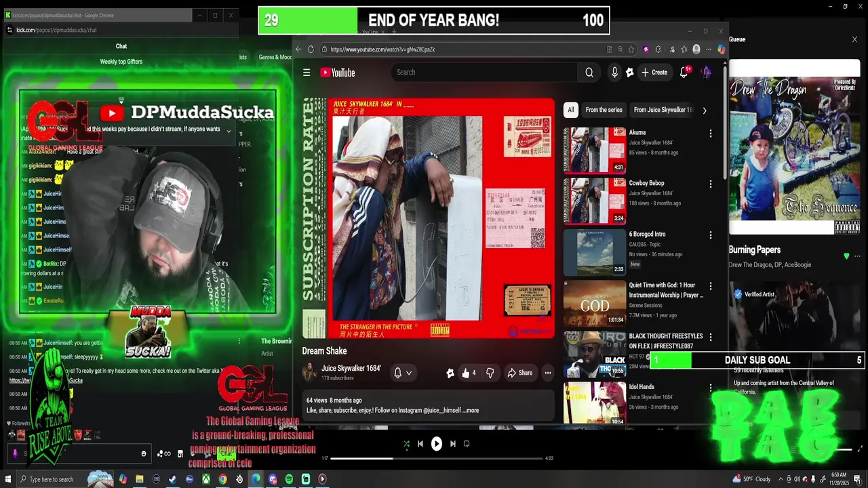
Task: Open the Windows Start menu
Action: tap(7, 479)
